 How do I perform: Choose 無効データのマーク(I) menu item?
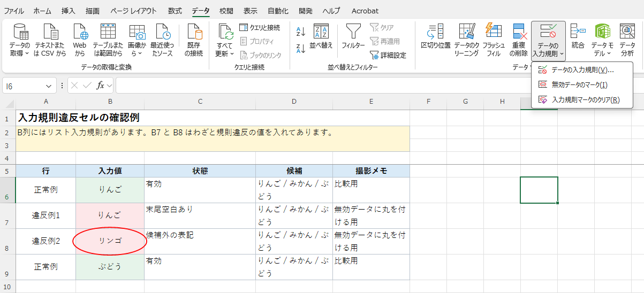[x=582, y=84]
